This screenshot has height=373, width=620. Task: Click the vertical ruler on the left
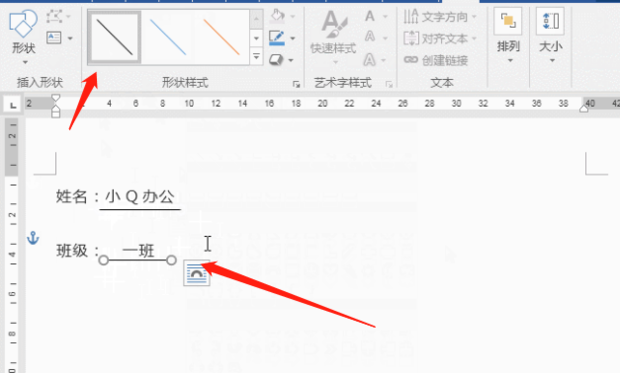pos(12,245)
